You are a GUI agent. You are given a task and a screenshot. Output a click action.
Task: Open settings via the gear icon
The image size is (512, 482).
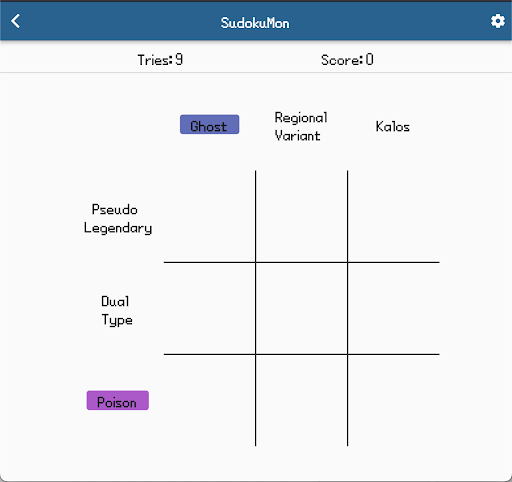498,21
